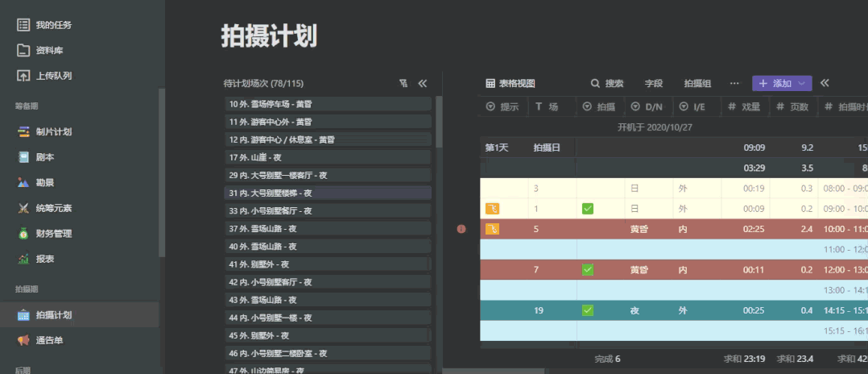
Task: Select scene 40 外. 雪场山路 - 夜
Action: [x=328, y=246]
